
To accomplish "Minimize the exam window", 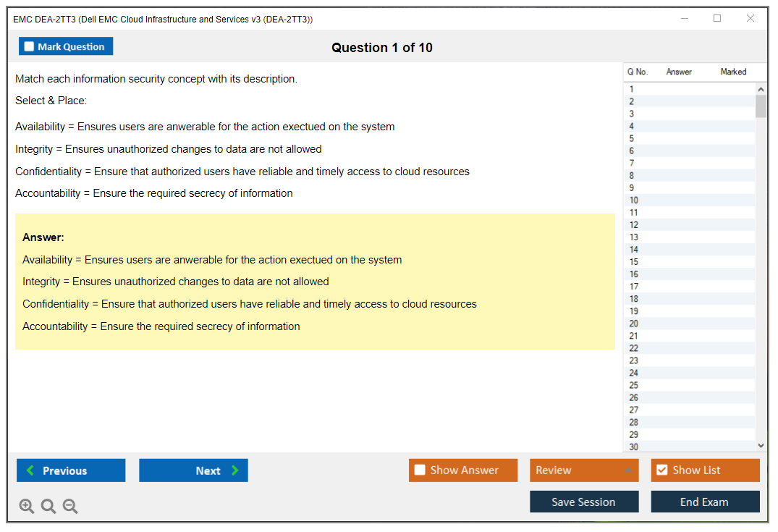I will 684,19.
